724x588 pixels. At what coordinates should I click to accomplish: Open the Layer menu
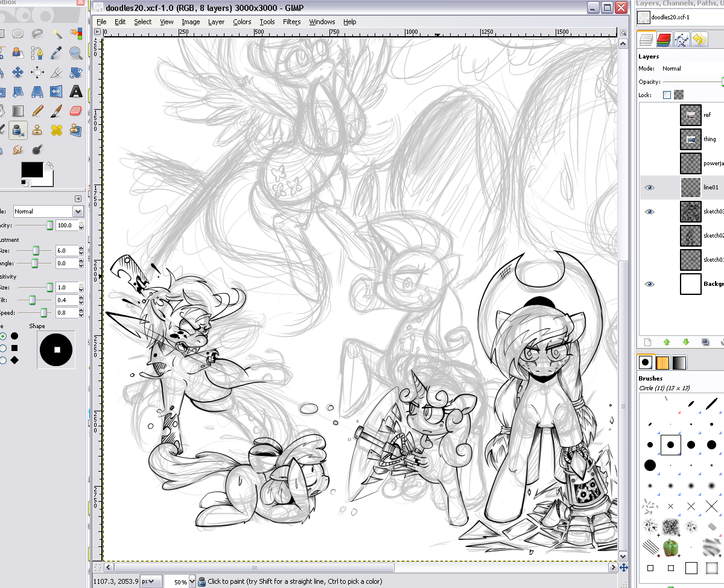(x=216, y=22)
